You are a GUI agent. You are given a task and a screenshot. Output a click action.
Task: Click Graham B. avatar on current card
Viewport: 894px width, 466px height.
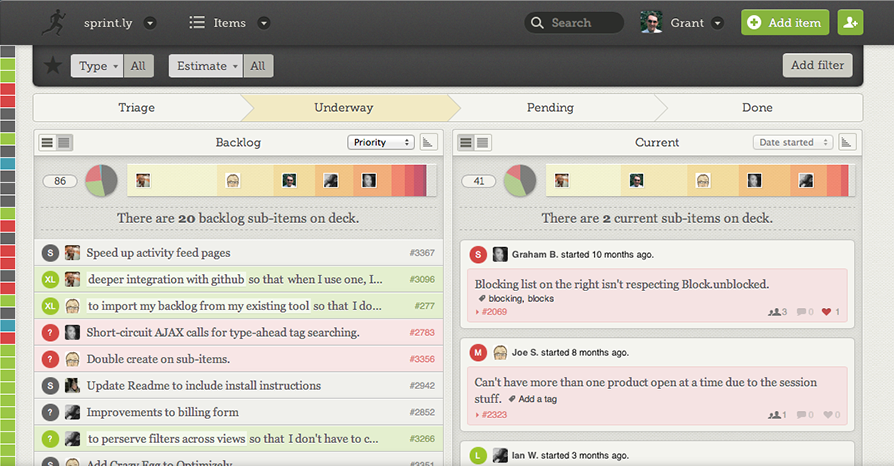[500, 254]
